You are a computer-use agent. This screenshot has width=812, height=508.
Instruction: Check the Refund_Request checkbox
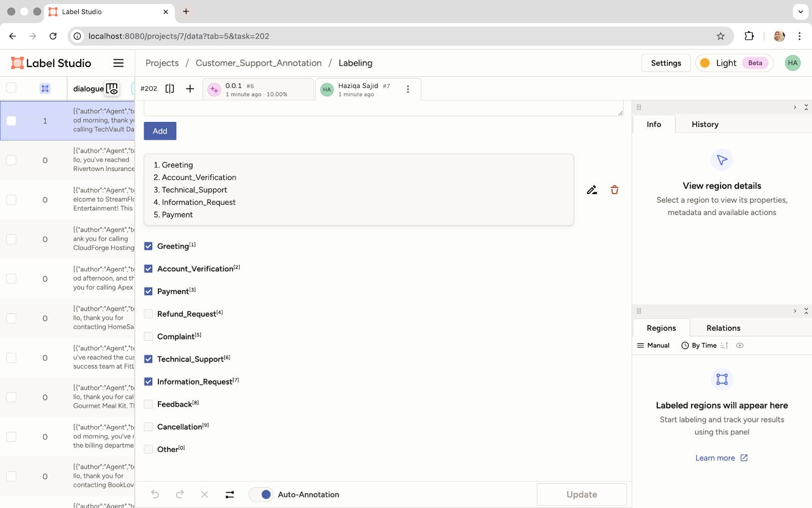tap(149, 314)
